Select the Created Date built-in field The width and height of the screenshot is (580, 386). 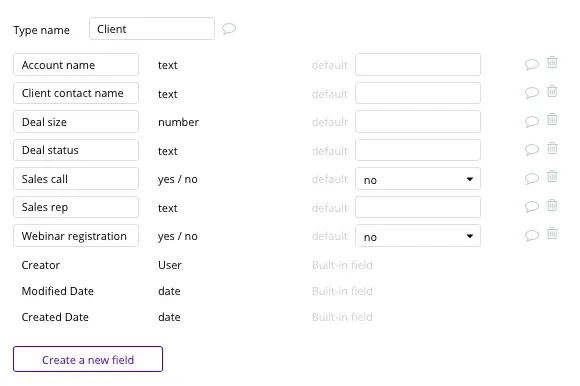click(197, 317)
